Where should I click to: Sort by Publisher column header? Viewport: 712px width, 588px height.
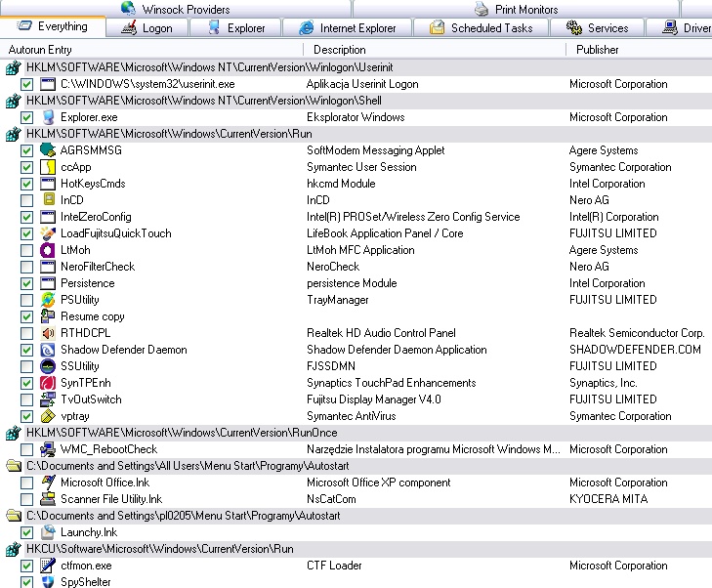(x=640, y=50)
